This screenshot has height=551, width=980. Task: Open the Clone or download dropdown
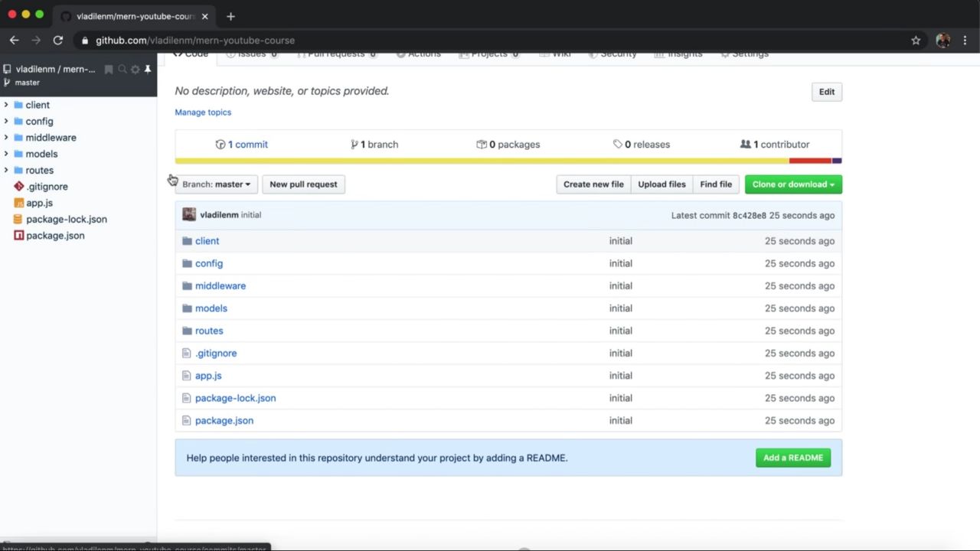(x=793, y=184)
